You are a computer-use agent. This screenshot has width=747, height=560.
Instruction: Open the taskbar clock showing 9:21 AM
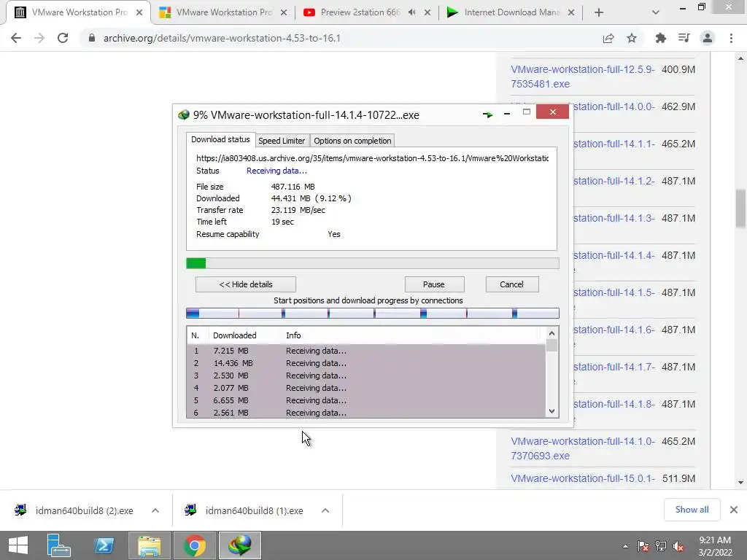click(x=715, y=546)
